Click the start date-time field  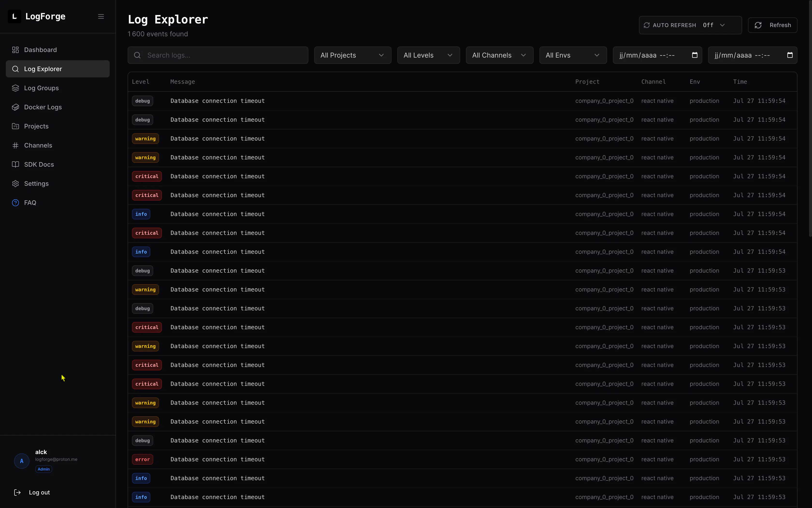pyautogui.click(x=657, y=55)
